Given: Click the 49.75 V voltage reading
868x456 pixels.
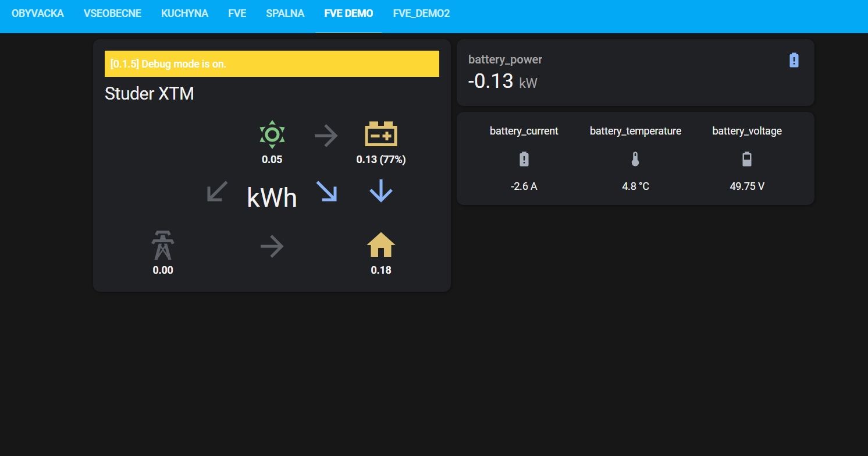Looking at the screenshot, I should click(747, 186).
